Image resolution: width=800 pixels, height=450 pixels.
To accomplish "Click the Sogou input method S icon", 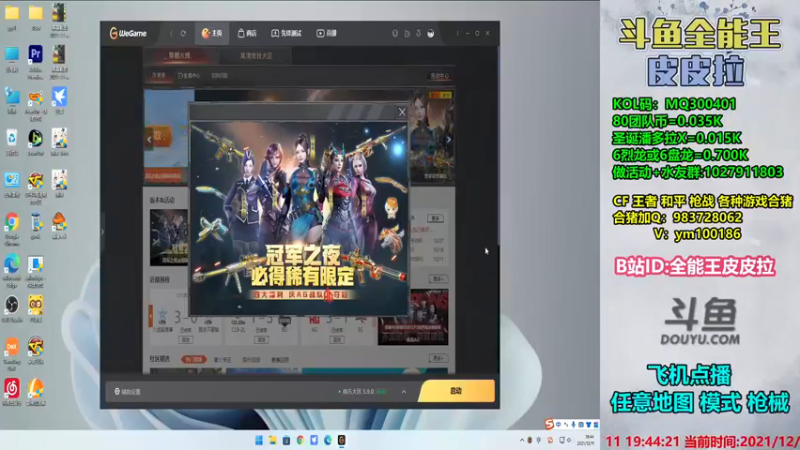I will 549,423.
